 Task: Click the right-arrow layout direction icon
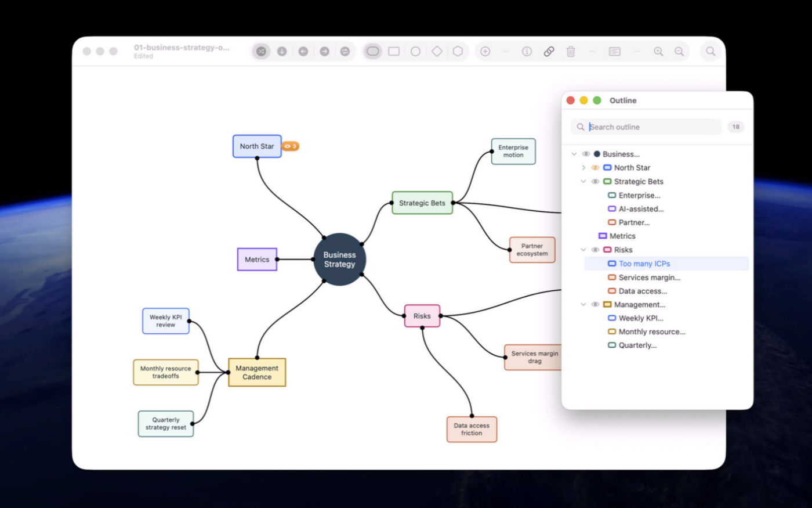pos(324,52)
